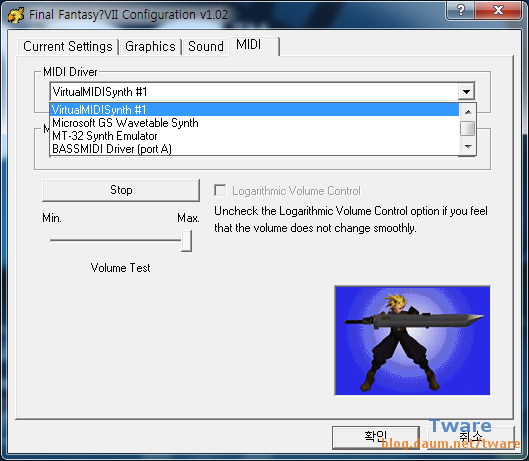This screenshot has height=461, width=529.
Task: Choose VirtualMIDISynth #1 from the list
Action: point(254,110)
